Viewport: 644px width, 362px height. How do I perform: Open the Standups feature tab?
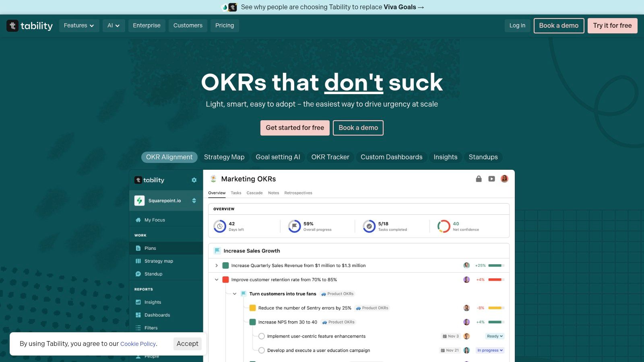tap(483, 157)
